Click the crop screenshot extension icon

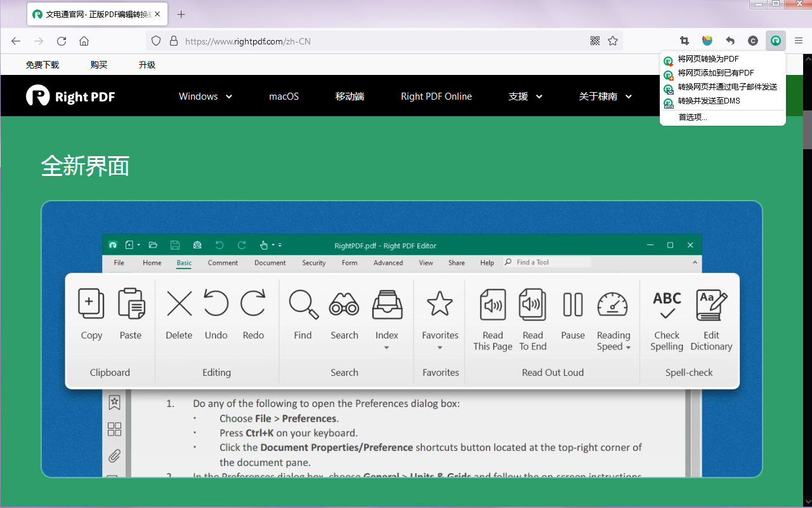684,41
